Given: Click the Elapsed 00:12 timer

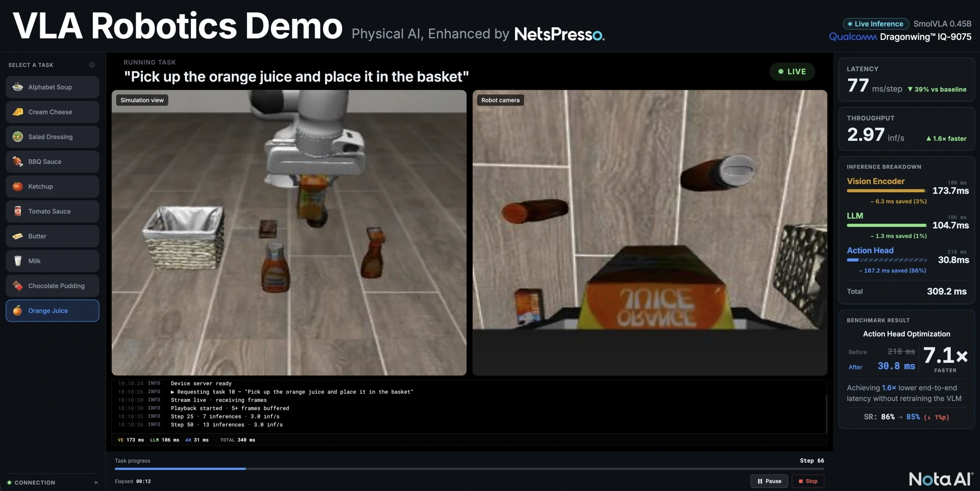Looking at the screenshot, I should click(133, 481).
